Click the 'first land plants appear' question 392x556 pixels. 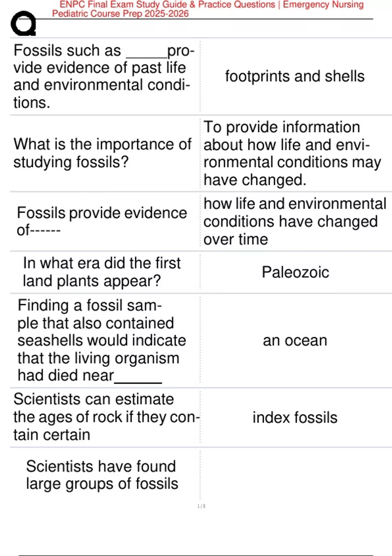pyautogui.click(x=102, y=272)
